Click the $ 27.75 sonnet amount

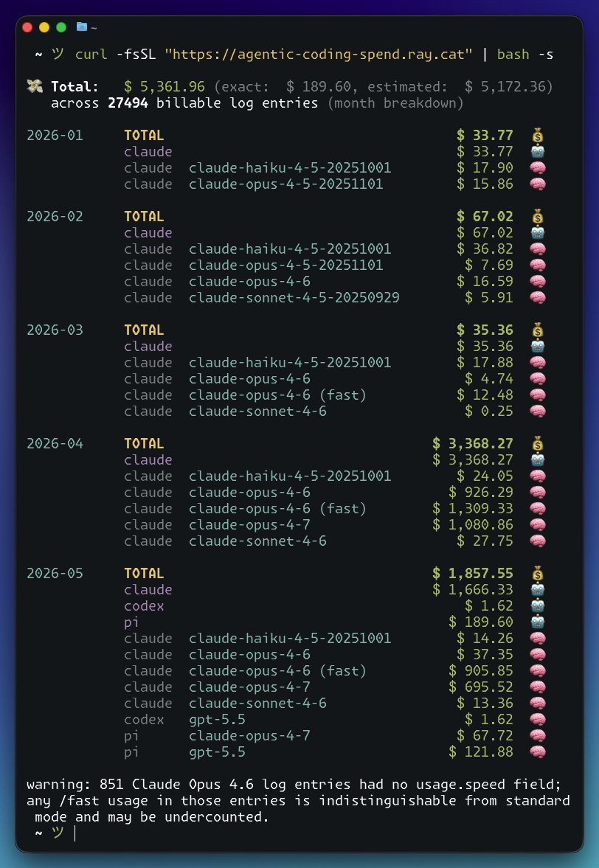485,541
